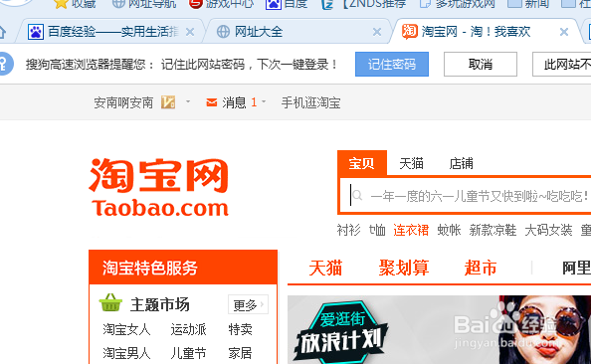Select the 店铺 search tab
The image size is (591, 364).
tap(461, 163)
